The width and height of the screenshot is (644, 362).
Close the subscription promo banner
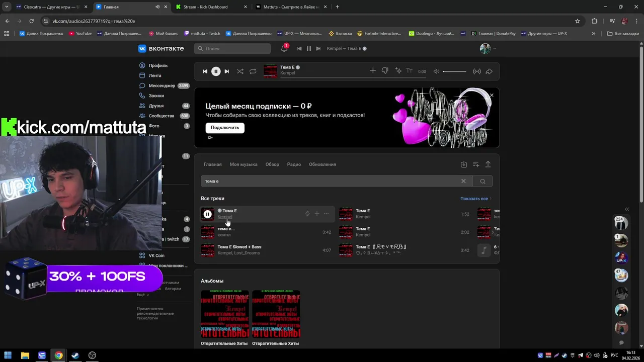pos(492,95)
